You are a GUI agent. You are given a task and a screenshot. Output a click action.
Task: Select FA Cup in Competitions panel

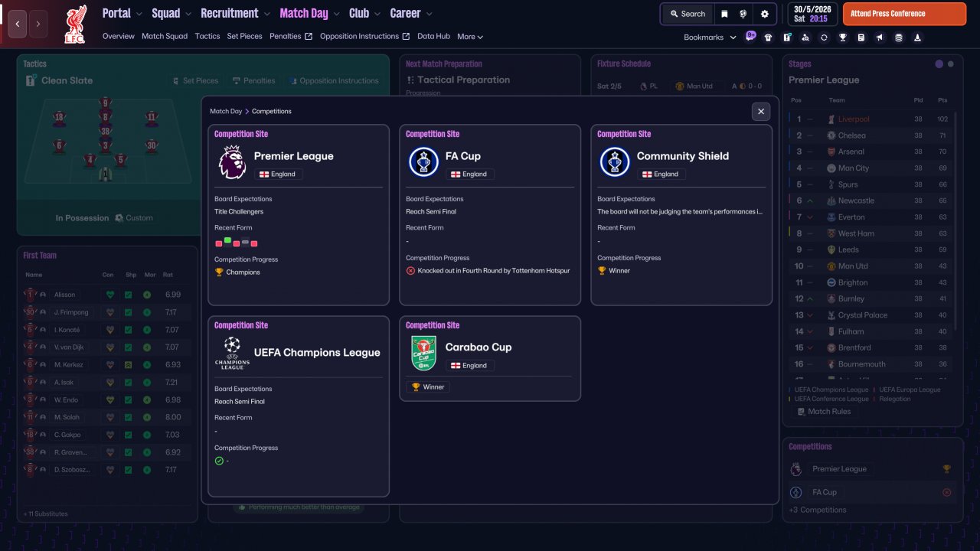coord(825,492)
